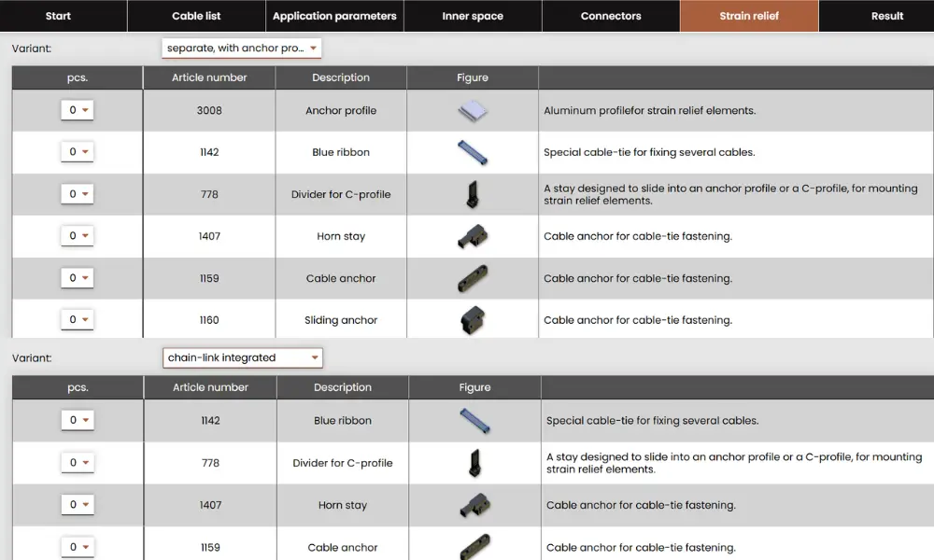This screenshot has height=560, width=934.
Task: Open Blue ribbon pcs. dropdown in chain-link integrated table
Action: [78, 420]
